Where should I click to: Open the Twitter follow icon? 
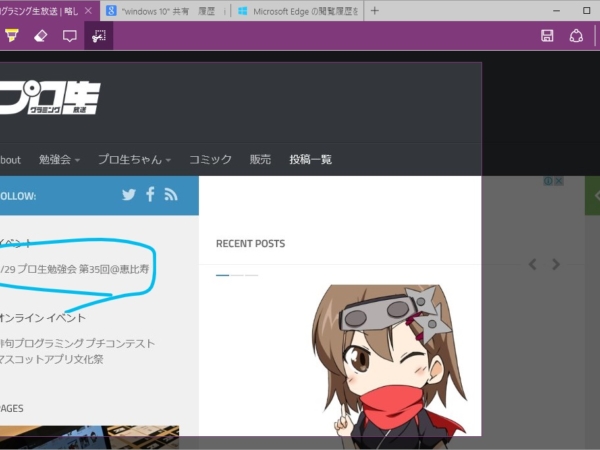129,195
